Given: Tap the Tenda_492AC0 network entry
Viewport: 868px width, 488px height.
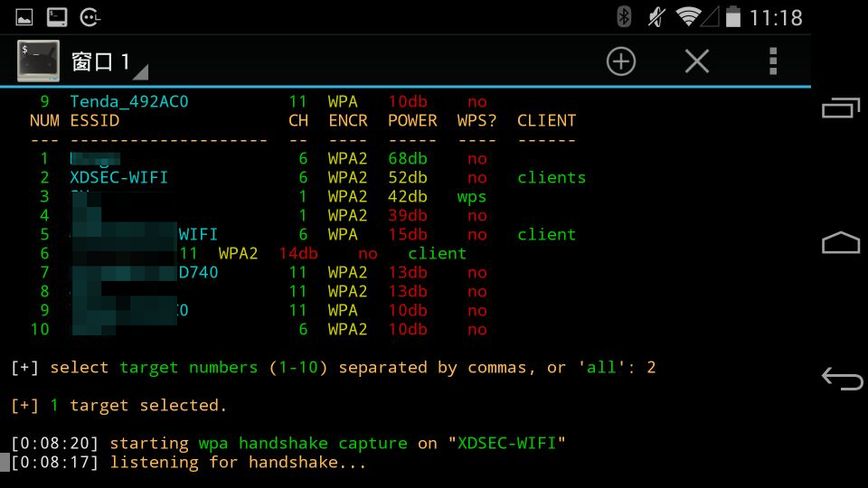Looking at the screenshot, I should click(x=129, y=102).
